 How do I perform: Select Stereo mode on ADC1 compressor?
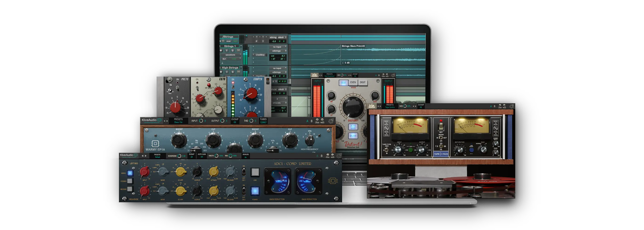(130, 181)
